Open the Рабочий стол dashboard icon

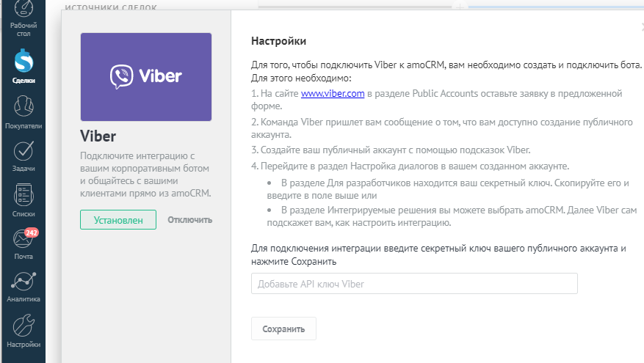pos(23,18)
